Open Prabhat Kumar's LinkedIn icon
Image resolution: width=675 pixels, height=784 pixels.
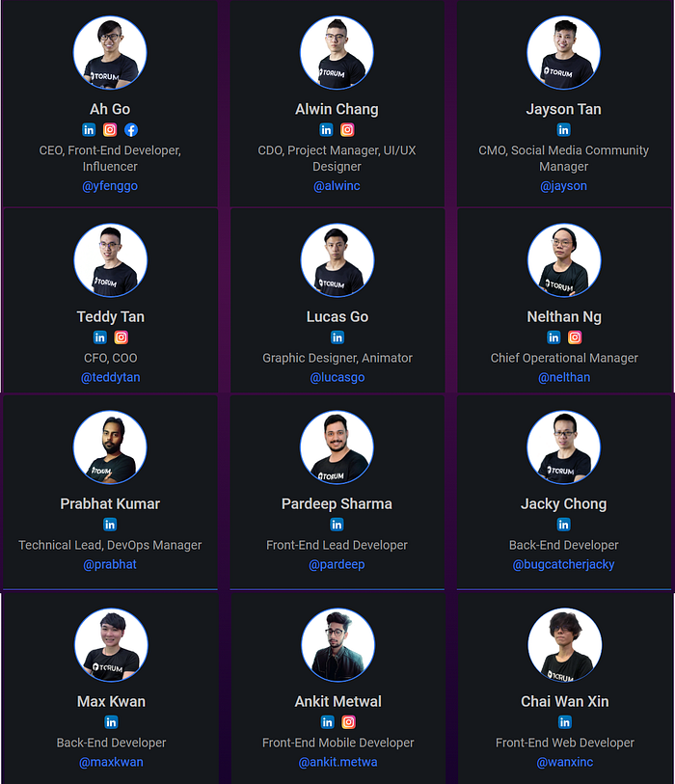click(x=110, y=525)
